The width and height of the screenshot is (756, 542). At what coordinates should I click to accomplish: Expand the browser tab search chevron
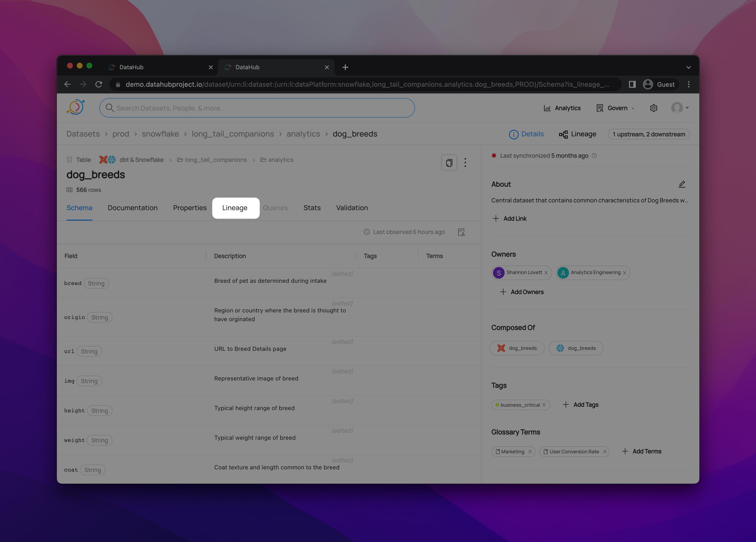tap(688, 67)
